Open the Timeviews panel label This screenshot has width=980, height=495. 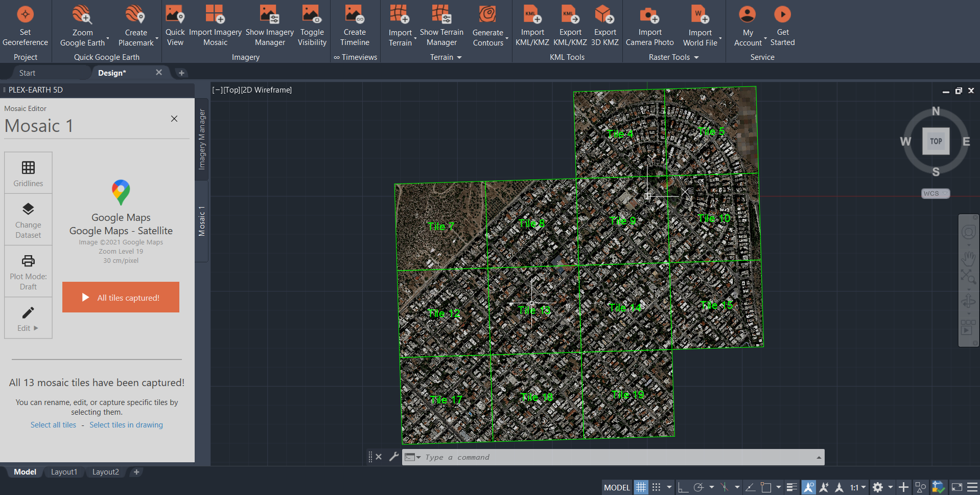(x=355, y=57)
